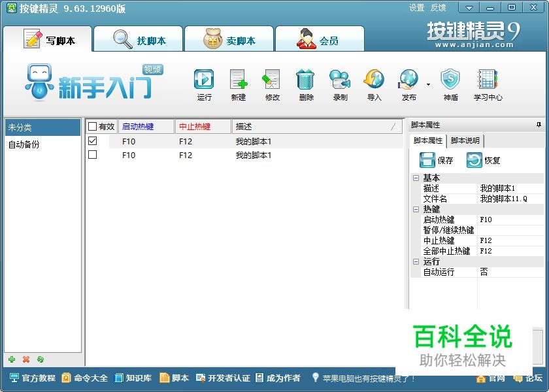The height and width of the screenshot is (392, 549).
Task: Select the 脚本说明 description tab
Action: tap(465, 140)
